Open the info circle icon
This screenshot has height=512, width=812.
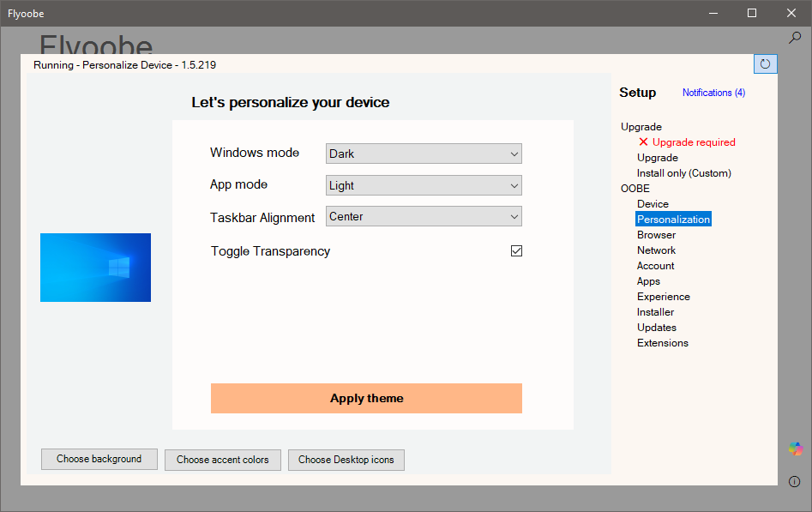794,481
